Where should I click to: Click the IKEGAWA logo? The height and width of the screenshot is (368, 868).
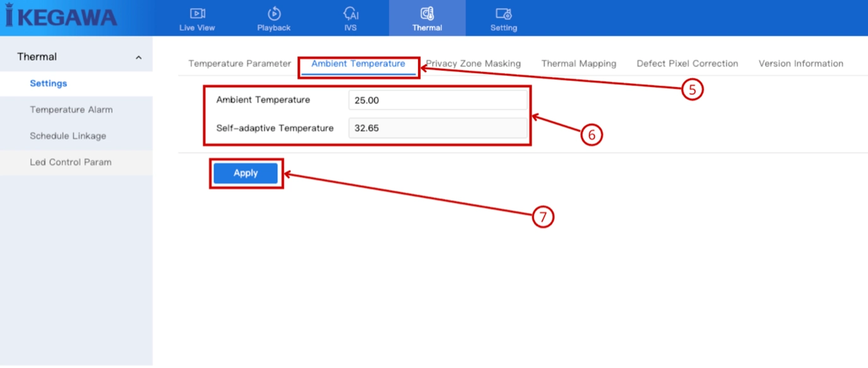(x=61, y=16)
